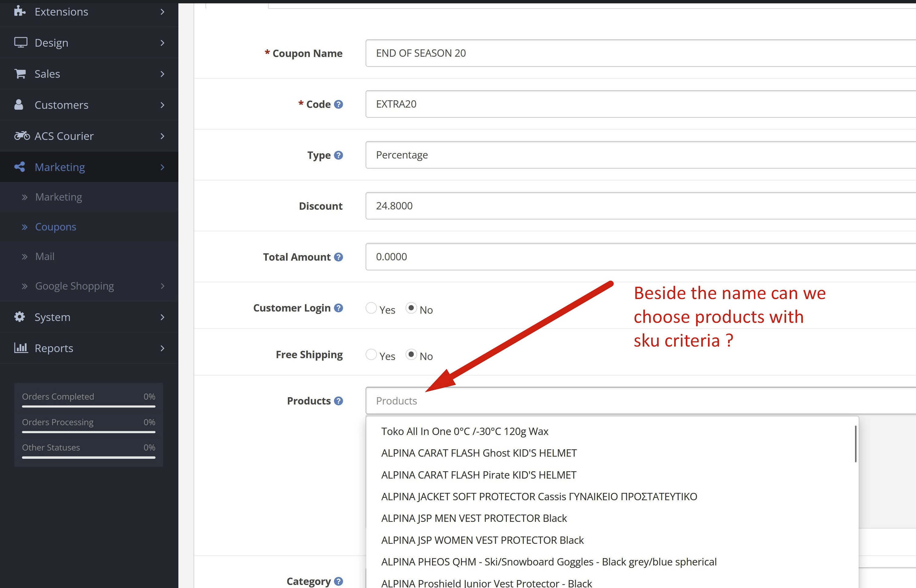Select Yes for Customer Login
916x588 pixels.
pos(371,308)
